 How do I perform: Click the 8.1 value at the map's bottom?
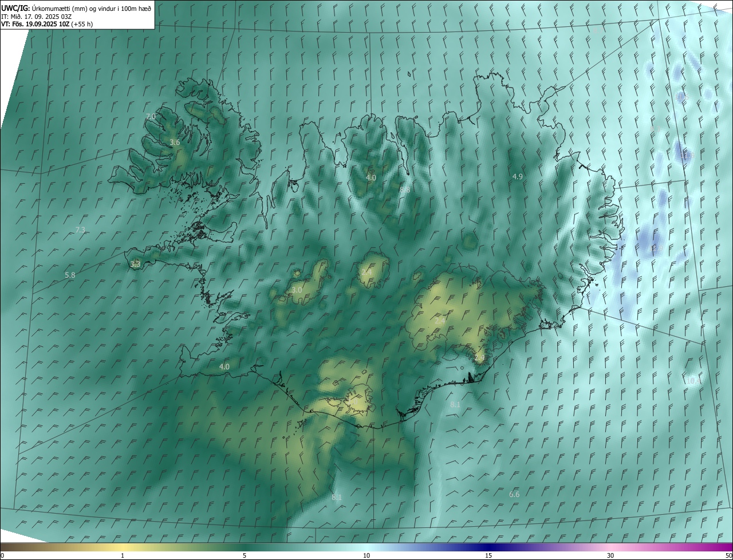click(x=337, y=497)
